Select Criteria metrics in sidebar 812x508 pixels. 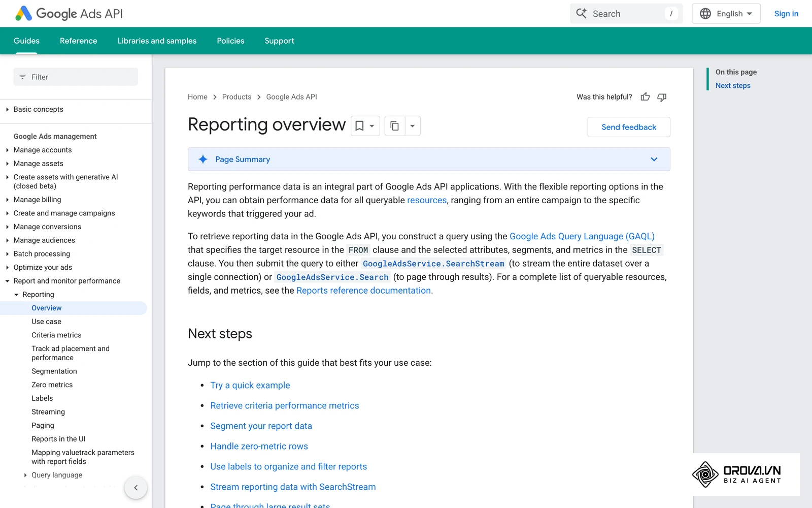tap(56, 335)
